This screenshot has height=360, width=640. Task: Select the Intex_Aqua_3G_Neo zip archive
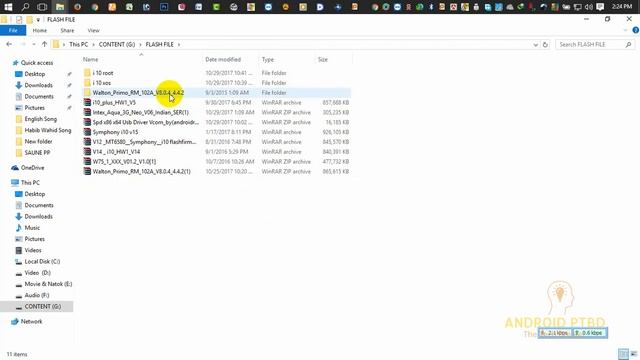coord(140,112)
